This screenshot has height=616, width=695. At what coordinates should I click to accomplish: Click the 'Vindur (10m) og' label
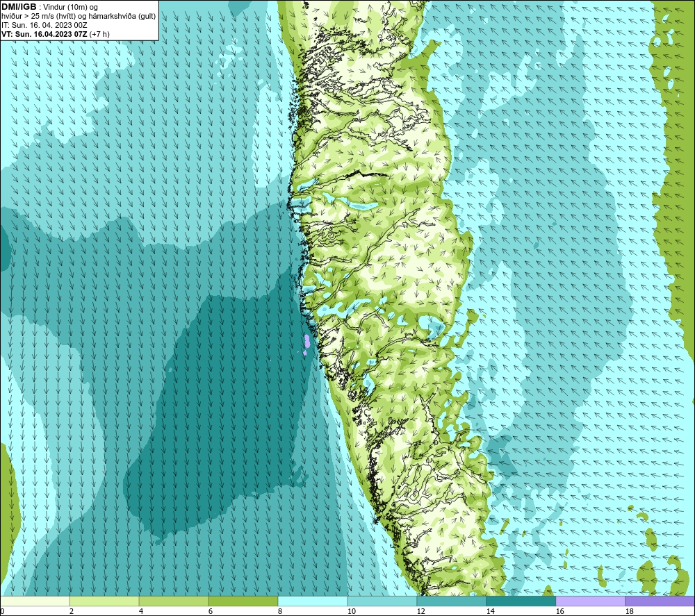[70, 8]
